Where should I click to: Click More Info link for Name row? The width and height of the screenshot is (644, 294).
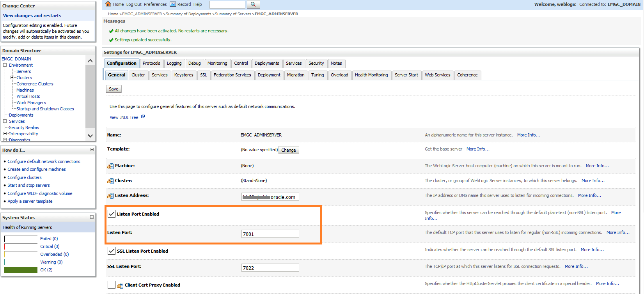click(529, 135)
